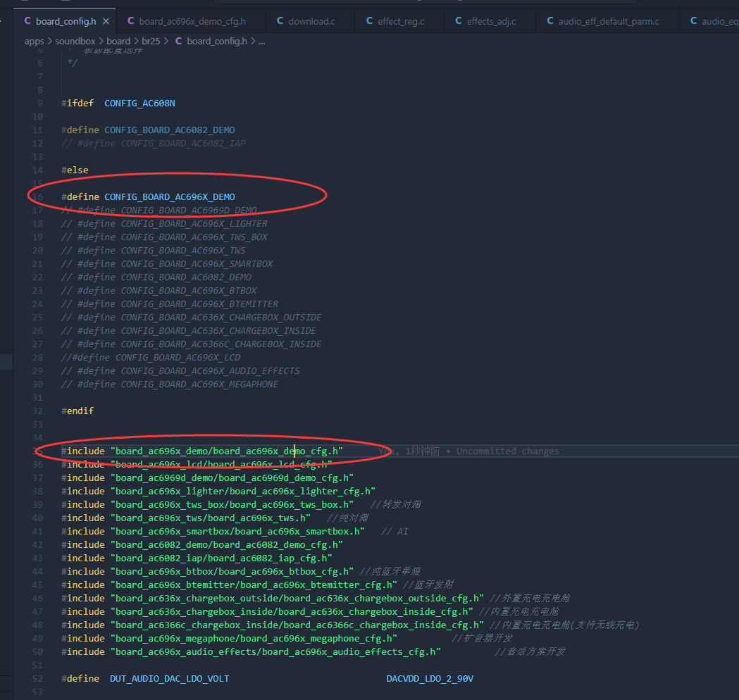The image size is (739, 700).
Task: Close the board_config.h editor tab
Action: point(106,21)
